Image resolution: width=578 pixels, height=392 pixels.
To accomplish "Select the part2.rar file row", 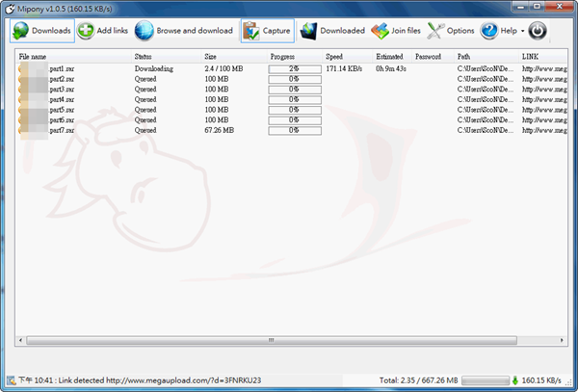I will tap(291, 79).
